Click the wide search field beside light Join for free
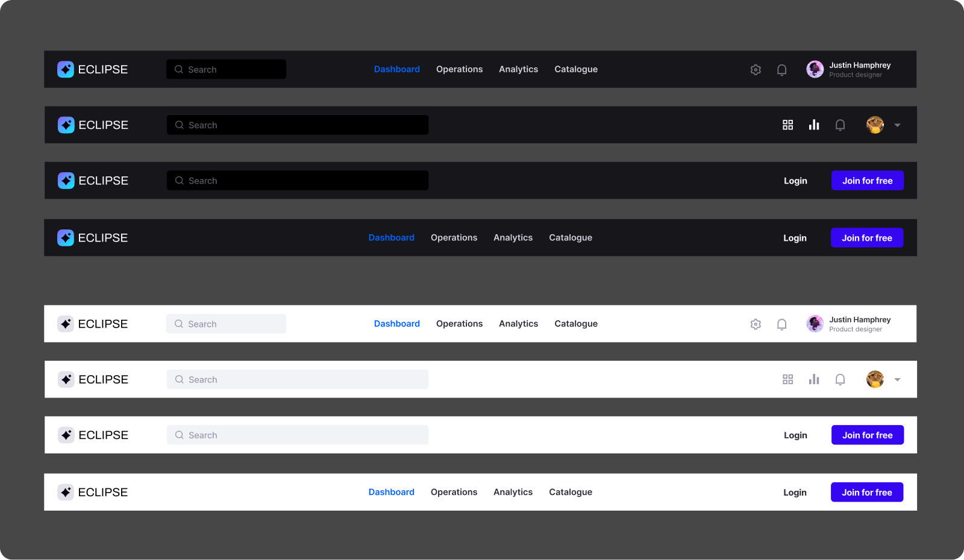The image size is (964, 560). [x=297, y=435]
